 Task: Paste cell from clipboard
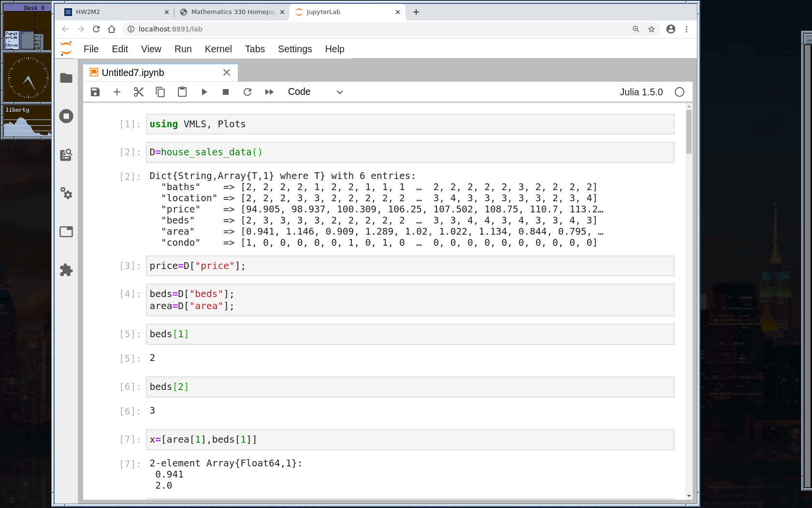pyautogui.click(x=182, y=92)
